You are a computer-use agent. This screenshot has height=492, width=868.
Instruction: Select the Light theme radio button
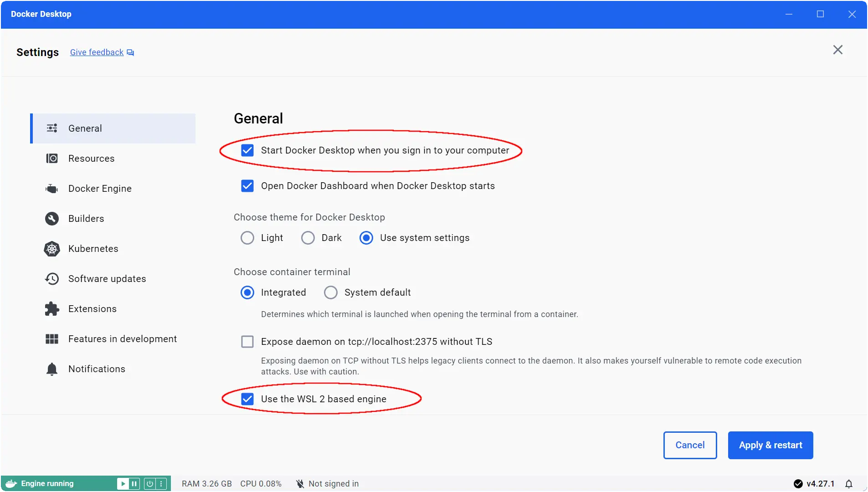pos(247,238)
